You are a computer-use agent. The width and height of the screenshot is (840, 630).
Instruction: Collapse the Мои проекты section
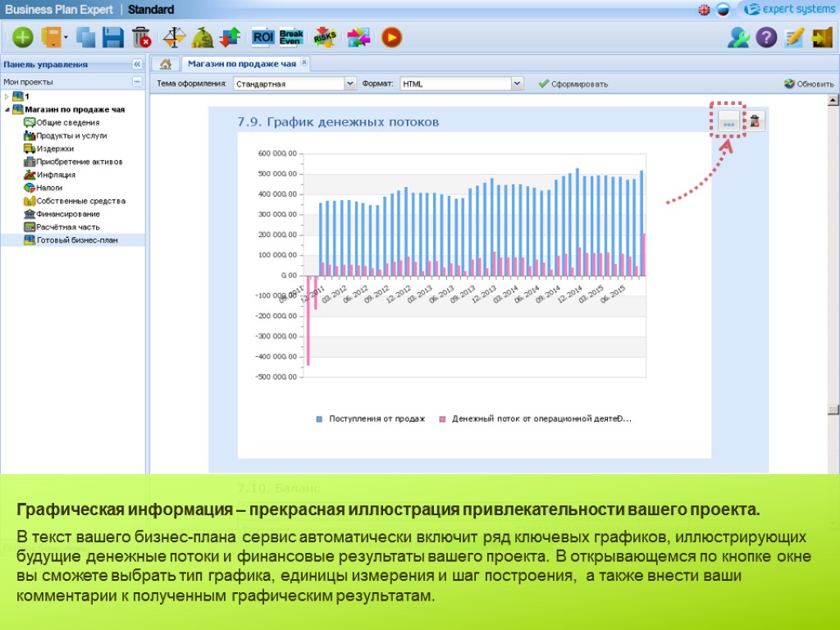(137, 82)
